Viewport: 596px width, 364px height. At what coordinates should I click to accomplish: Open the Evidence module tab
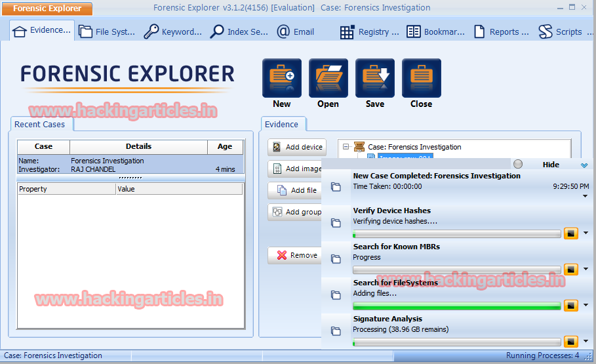tap(42, 30)
